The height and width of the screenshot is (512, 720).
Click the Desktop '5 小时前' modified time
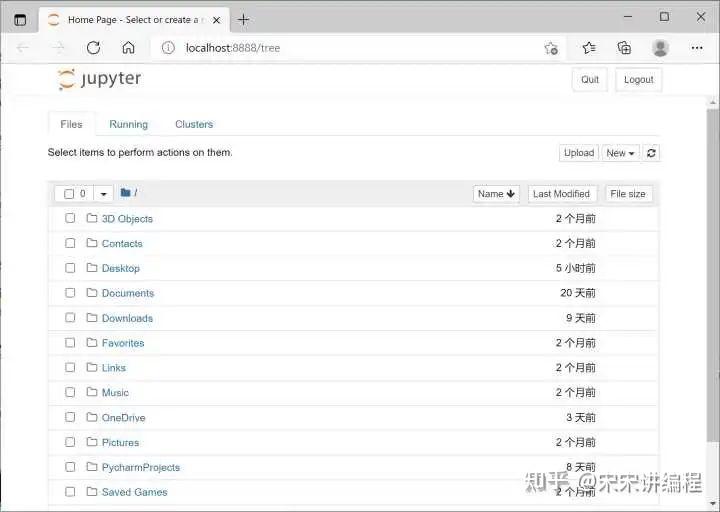[x=575, y=268]
